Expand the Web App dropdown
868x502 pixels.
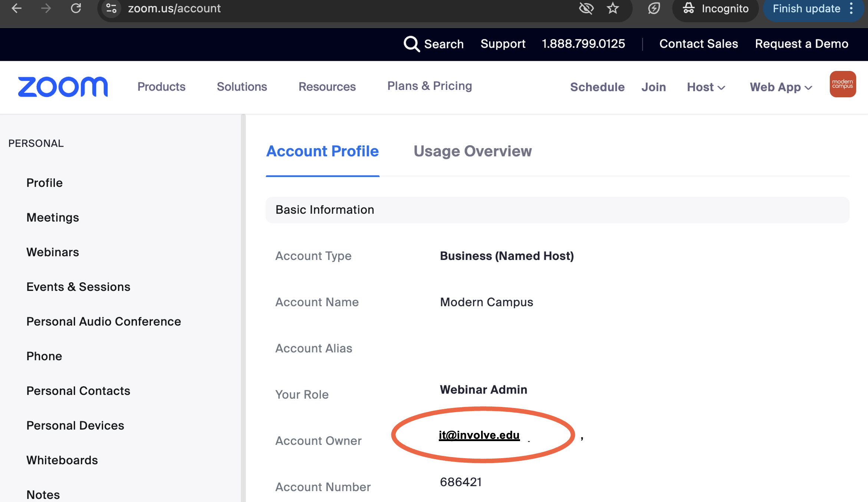781,87
